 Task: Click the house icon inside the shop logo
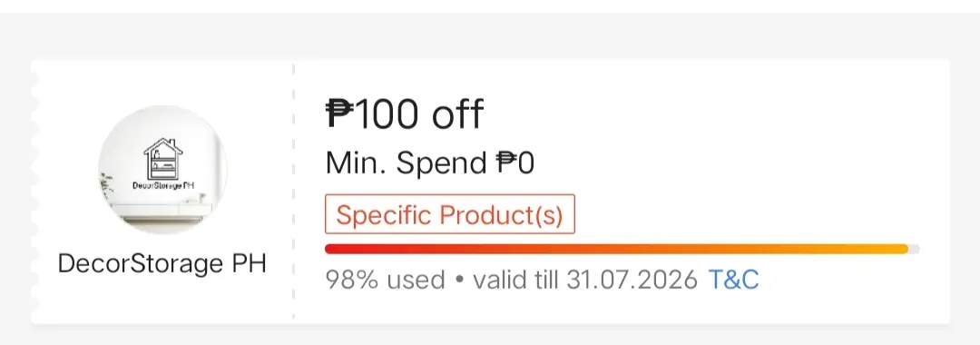(162, 159)
